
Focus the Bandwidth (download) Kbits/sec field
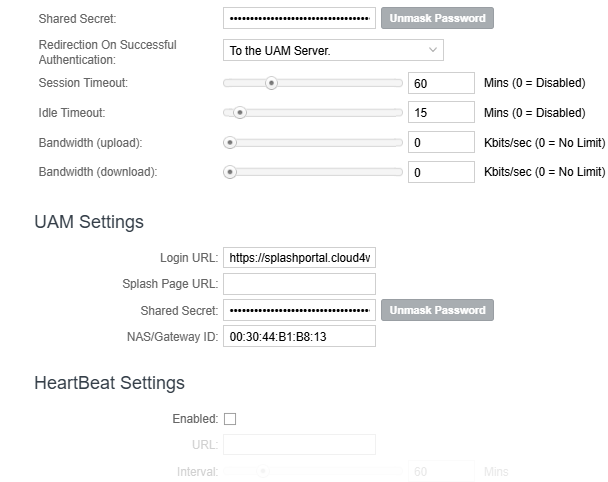[441, 172]
